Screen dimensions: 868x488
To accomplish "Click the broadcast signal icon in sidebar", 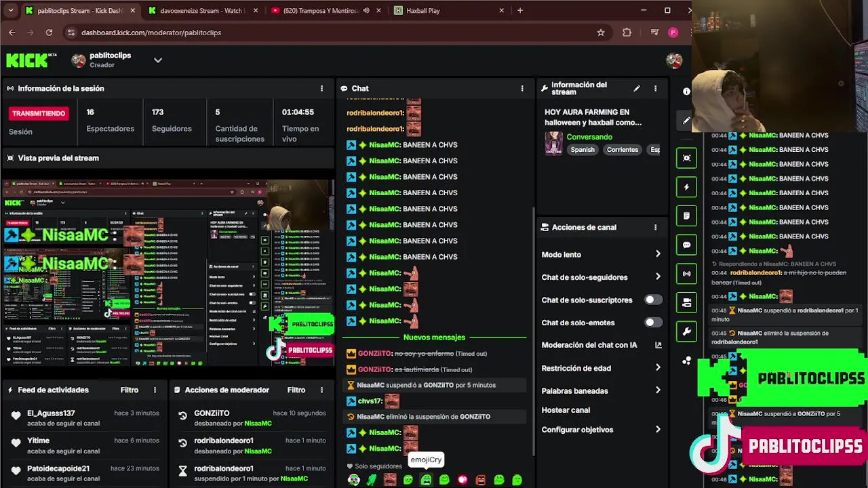I will tap(686, 274).
